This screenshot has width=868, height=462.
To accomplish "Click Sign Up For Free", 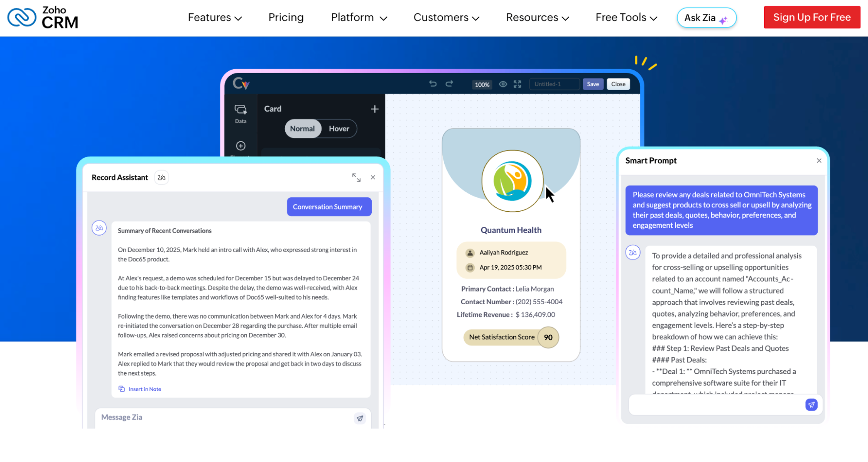I will [812, 17].
